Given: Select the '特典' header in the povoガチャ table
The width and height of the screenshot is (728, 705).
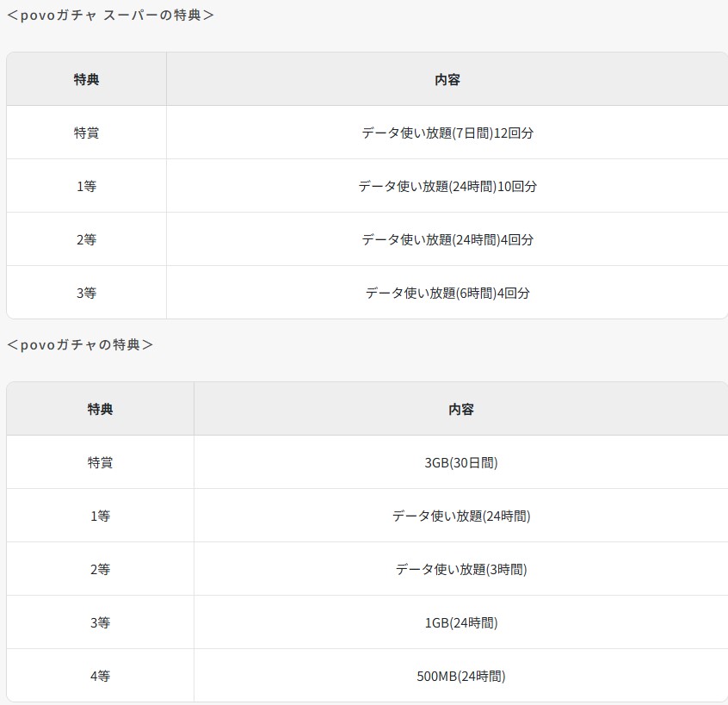Looking at the screenshot, I should point(101,409).
